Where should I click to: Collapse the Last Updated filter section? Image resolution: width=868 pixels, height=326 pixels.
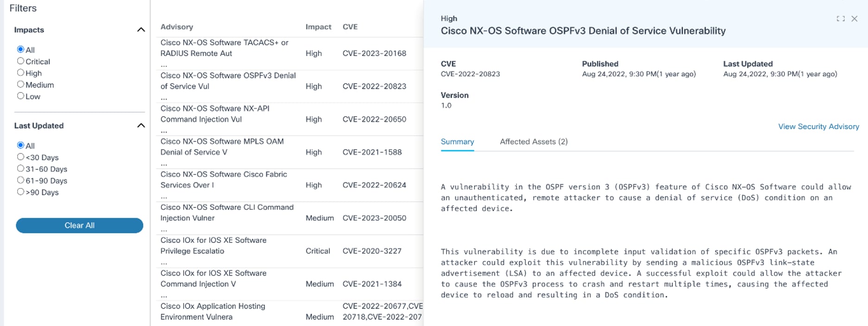click(x=141, y=126)
